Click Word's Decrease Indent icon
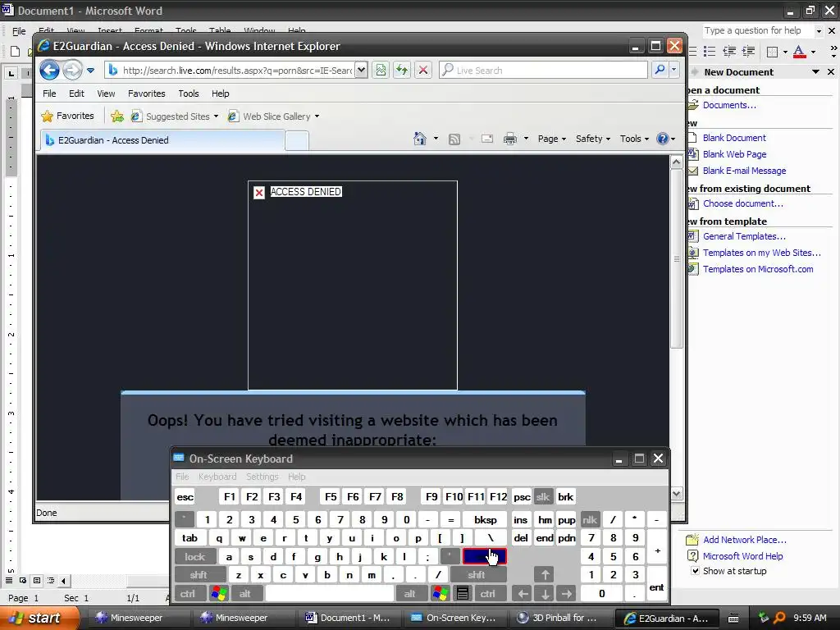Image resolution: width=840 pixels, height=630 pixels. [729, 52]
